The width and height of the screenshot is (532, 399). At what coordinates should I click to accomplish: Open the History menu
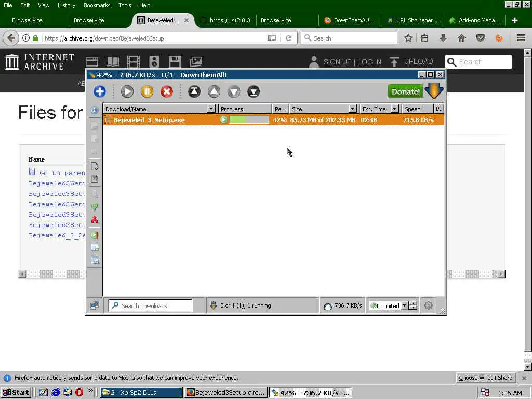[x=66, y=5]
